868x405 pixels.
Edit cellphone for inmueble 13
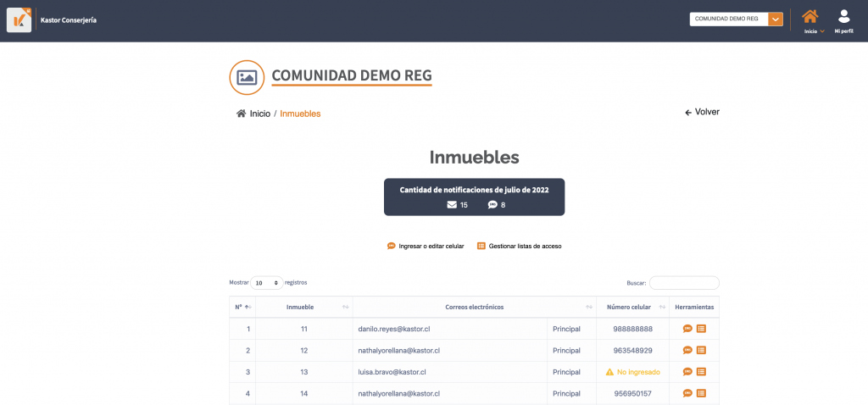click(687, 372)
